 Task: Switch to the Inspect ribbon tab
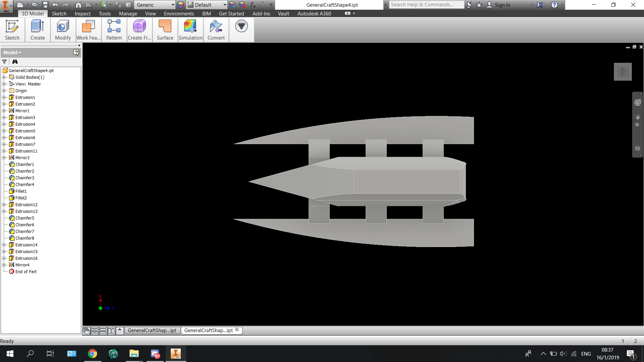click(83, 13)
